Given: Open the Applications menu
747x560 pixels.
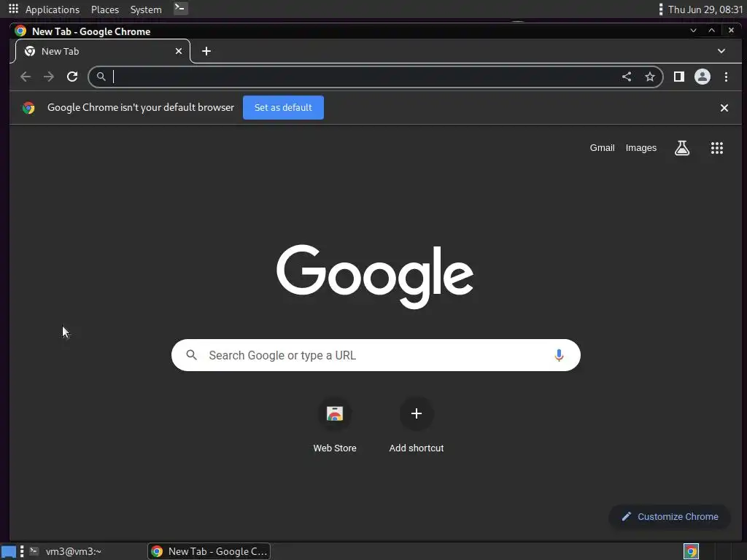Looking at the screenshot, I should [x=53, y=9].
